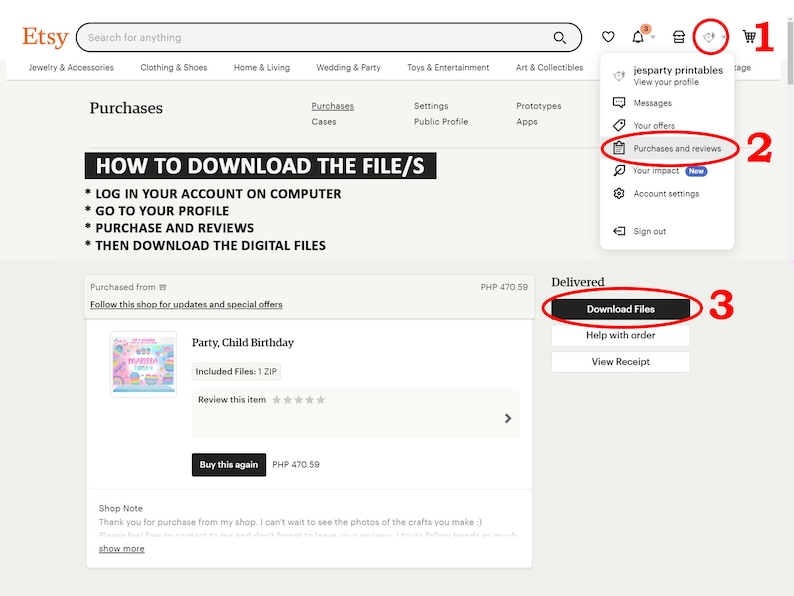Image resolution: width=794 pixels, height=596 pixels.
Task: Go to Prototypes link
Action: click(539, 106)
